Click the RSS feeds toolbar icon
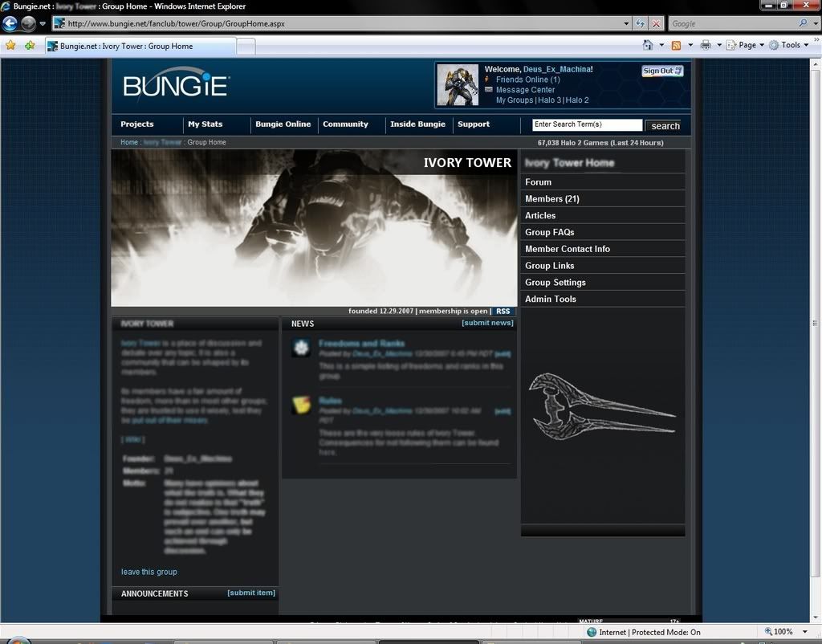The width and height of the screenshot is (822, 644). click(x=676, y=45)
